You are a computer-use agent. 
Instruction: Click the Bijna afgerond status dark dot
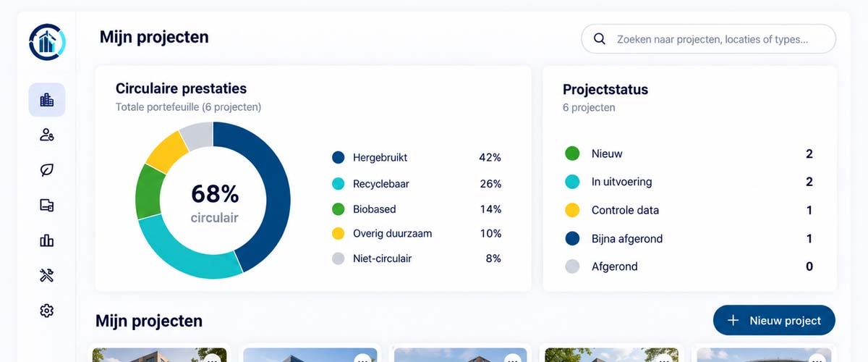coord(571,238)
